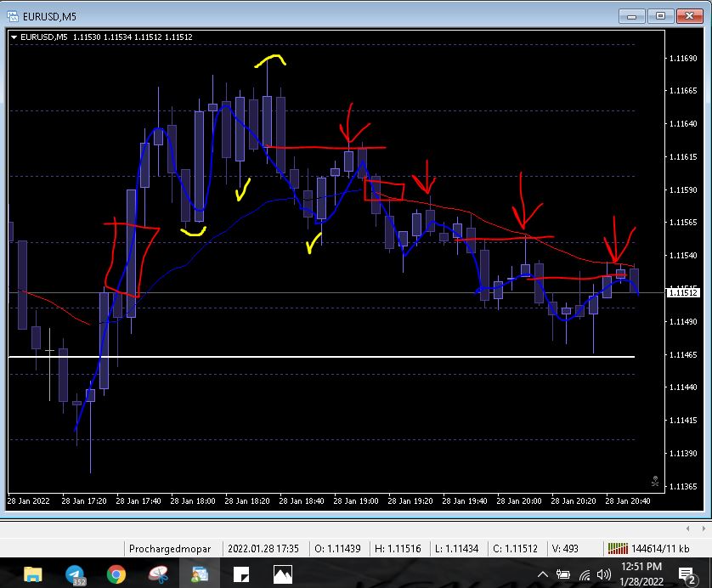Click the C: 1.11512 close value
Screen dimensions: 712x588
click(516, 549)
